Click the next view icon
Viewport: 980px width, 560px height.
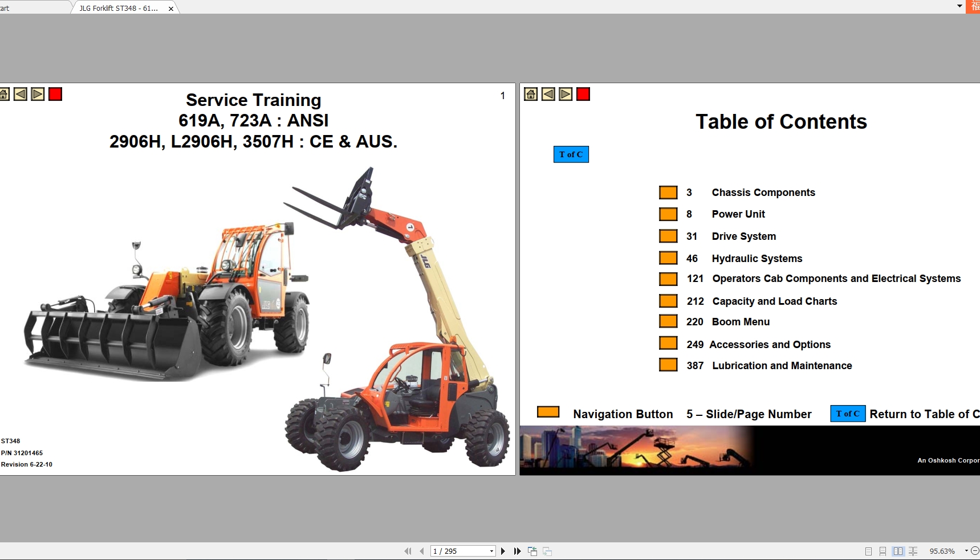[x=547, y=551]
